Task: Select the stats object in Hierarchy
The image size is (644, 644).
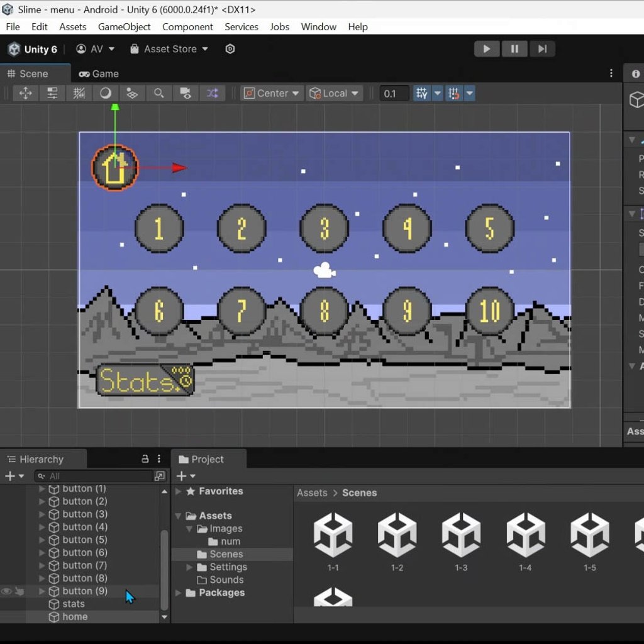Action: pyautogui.click(x=74, y=604)
